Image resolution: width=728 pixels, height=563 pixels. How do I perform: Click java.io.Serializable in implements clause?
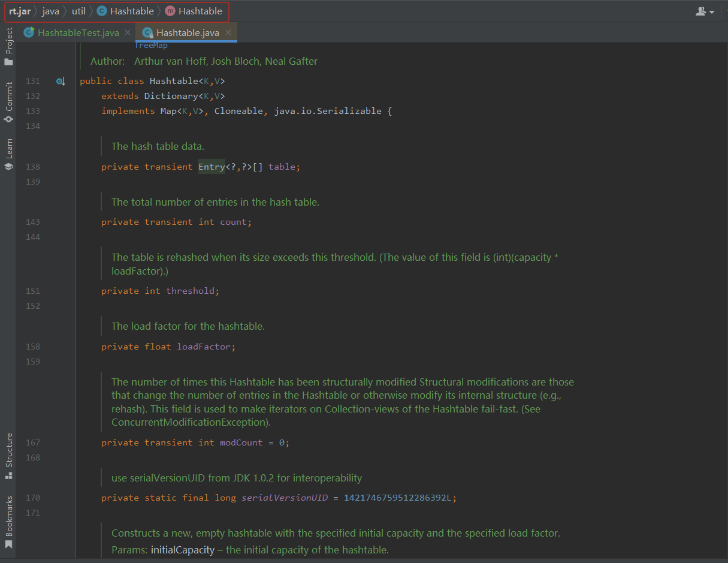(327, 111)
